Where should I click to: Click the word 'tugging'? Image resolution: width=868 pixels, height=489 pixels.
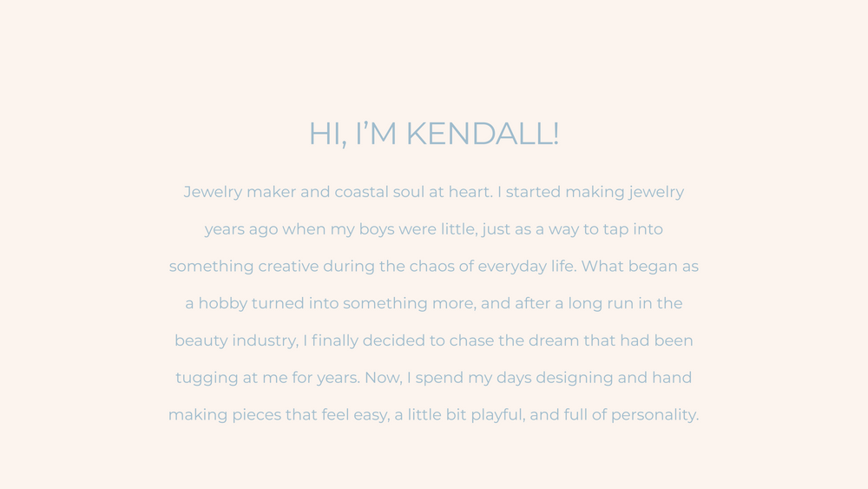click(207, 378)
